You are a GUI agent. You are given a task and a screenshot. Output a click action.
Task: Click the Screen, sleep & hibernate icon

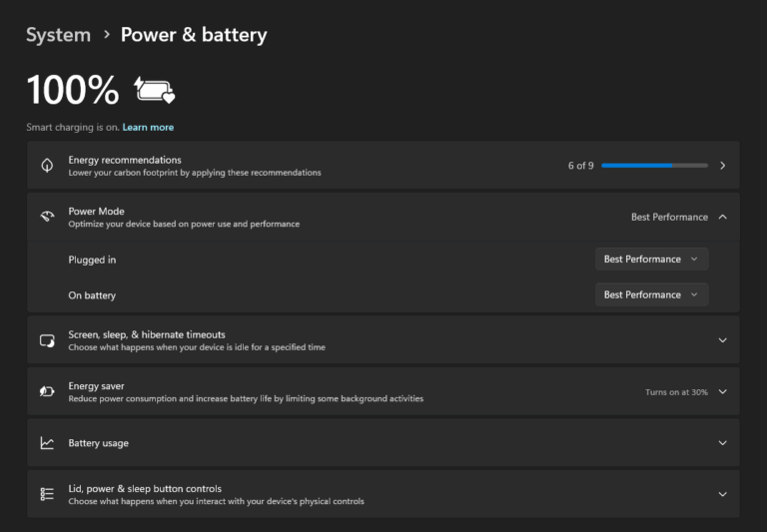coord(47,340)
